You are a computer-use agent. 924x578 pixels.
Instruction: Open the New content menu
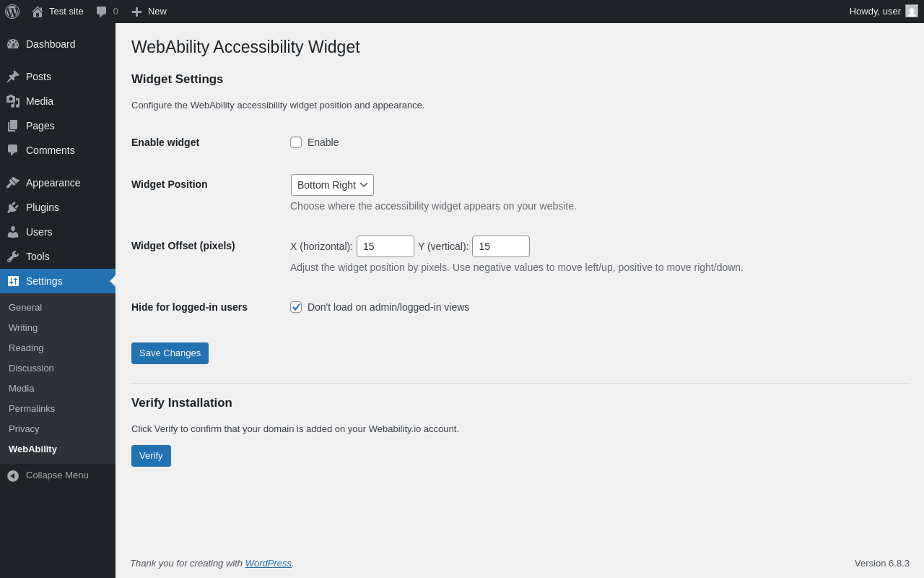click(149, 12)
